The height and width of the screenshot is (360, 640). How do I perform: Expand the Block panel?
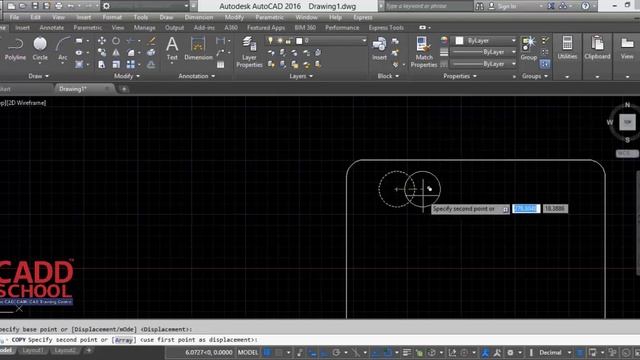click(x=388, y=76)
